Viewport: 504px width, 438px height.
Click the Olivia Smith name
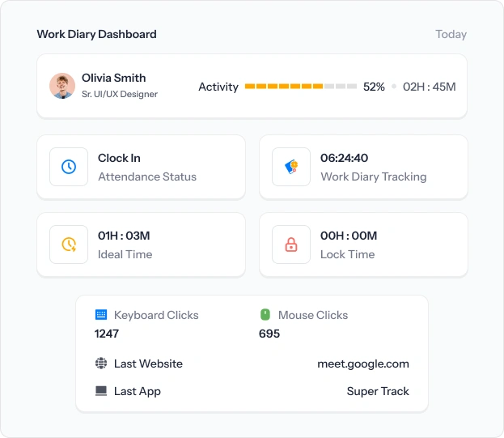click(114, 78)
